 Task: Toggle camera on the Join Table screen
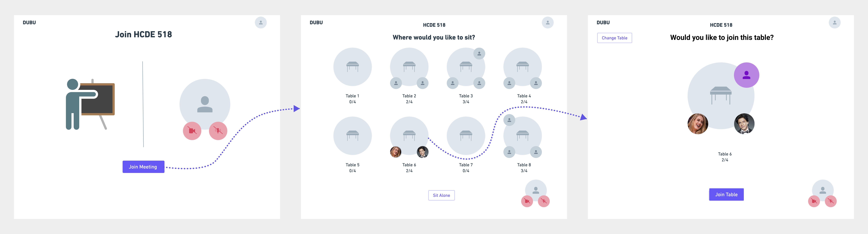[x=814, y=201]
